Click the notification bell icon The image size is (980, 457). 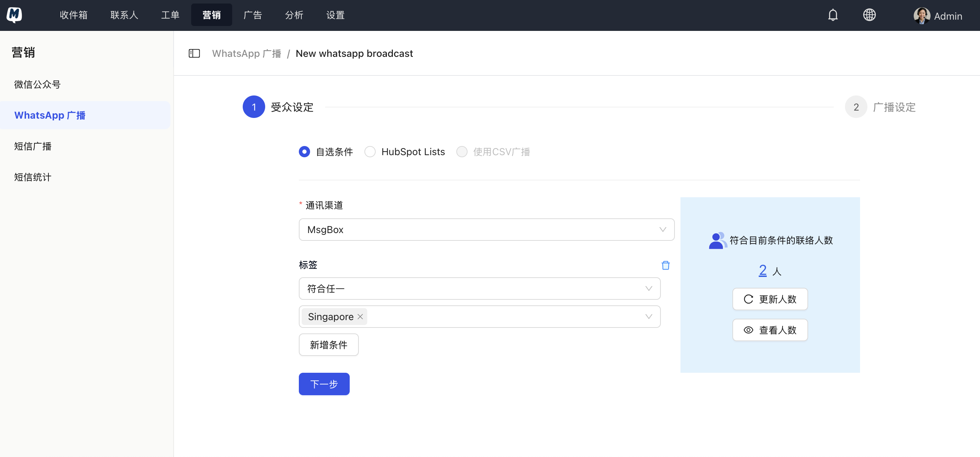click(x=833, y=15)
